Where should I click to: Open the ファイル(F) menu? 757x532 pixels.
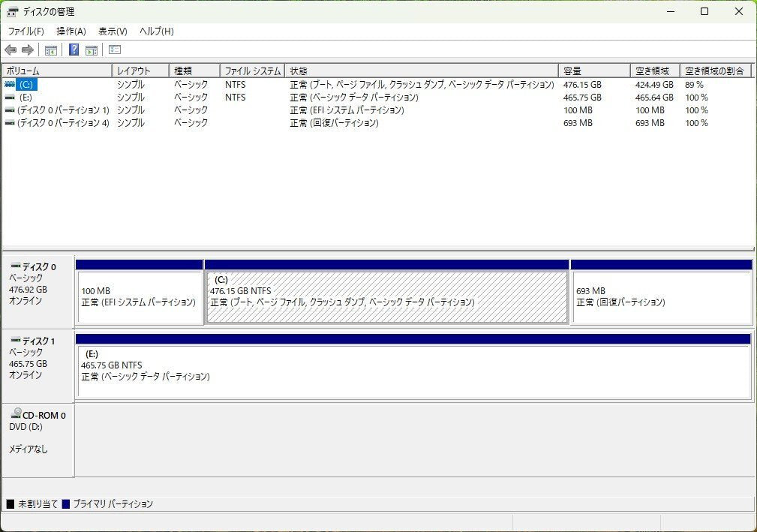click(x=26, y=32)
